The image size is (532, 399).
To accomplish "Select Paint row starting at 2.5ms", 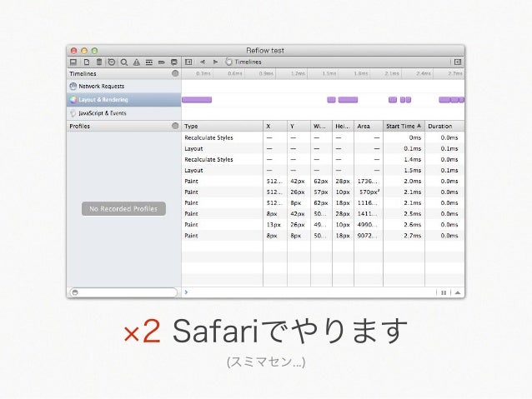I will (x=323, y=213).
